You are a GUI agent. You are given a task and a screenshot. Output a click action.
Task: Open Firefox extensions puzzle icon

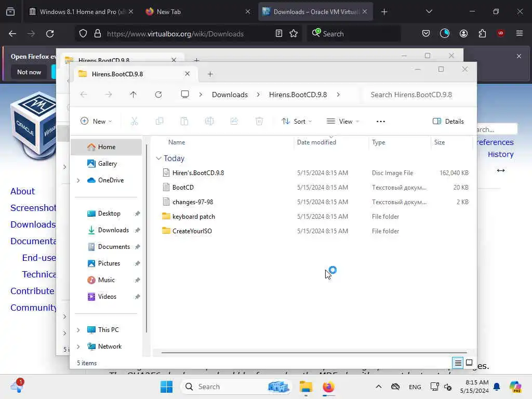tap(482, 33)
